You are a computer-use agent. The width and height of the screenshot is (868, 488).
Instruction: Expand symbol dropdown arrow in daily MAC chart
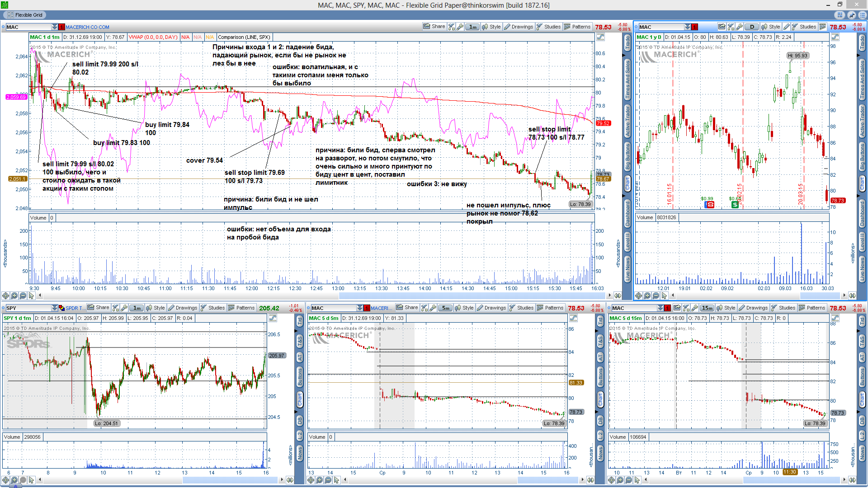pyautogui.click(x=688, y=27)
